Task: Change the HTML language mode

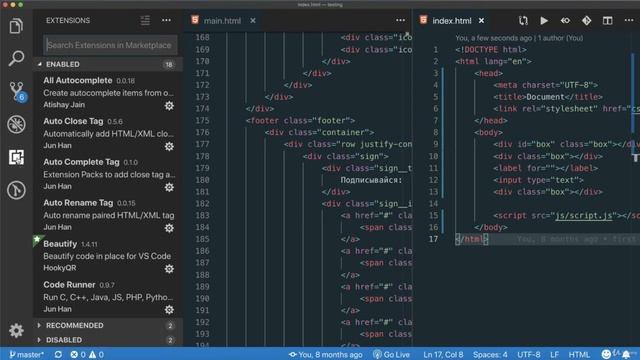Action: 579,354
